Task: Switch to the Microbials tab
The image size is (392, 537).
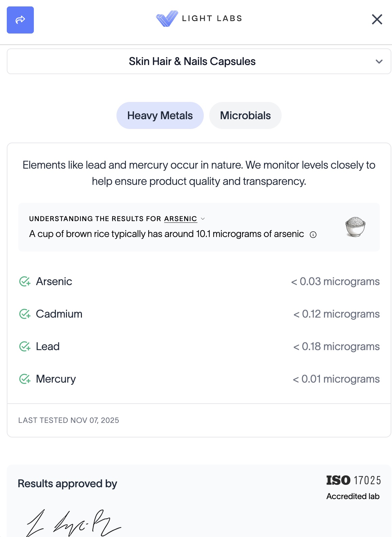Action: click(245, 115)
